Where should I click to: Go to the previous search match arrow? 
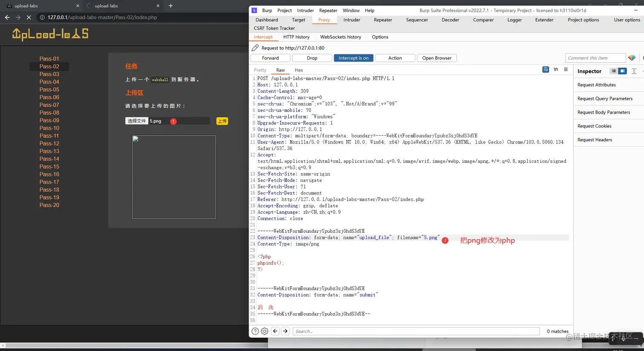point(275,331)
